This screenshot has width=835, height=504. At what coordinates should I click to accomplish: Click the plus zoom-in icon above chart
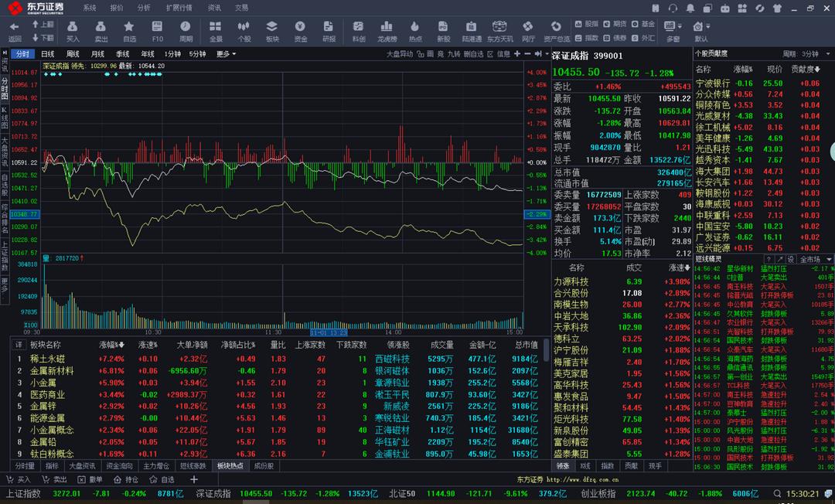tap(516, 54)
